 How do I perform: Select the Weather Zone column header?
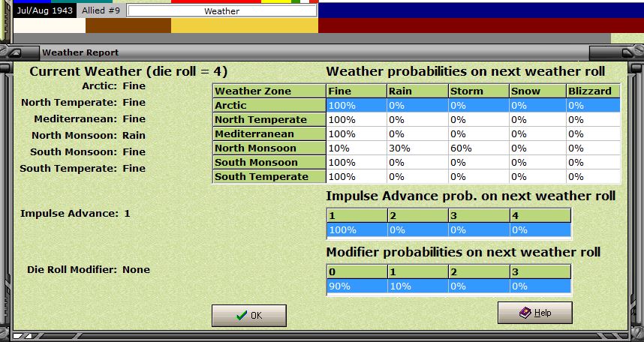click(x=269, y=91)
